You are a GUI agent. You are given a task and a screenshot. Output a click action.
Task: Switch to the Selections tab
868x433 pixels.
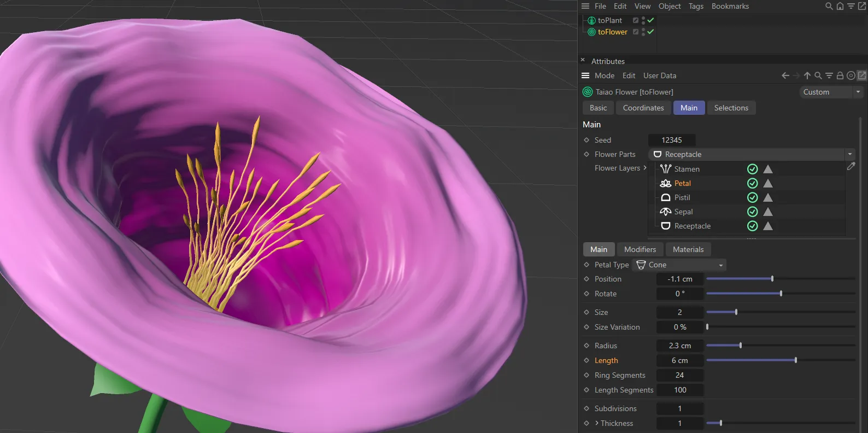coord(731,108)
